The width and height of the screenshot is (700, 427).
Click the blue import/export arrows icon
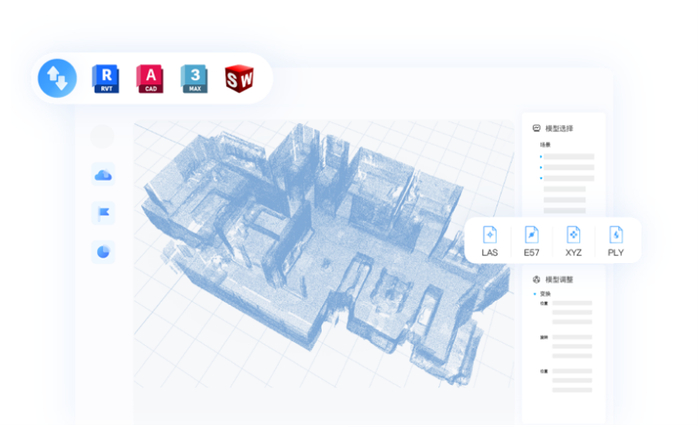pyautogui.click(x=57, y=78)
